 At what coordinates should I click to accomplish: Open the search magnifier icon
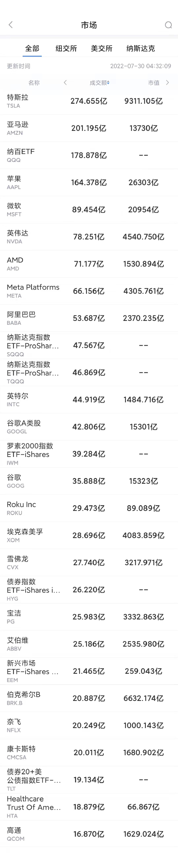point(168,25)
